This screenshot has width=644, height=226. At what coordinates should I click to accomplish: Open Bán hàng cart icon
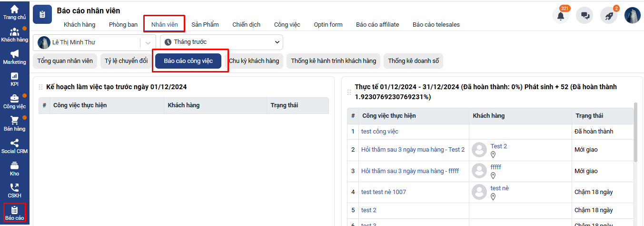tap(14, 123)
